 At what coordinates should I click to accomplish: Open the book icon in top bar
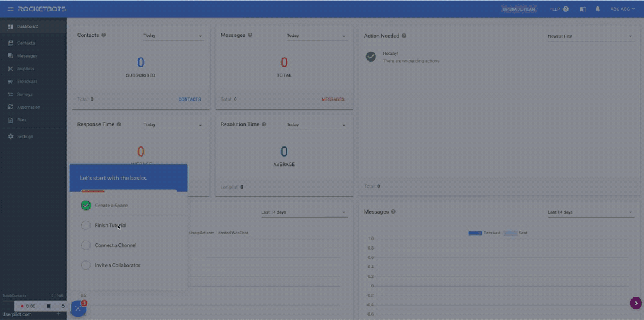[583, 9]
